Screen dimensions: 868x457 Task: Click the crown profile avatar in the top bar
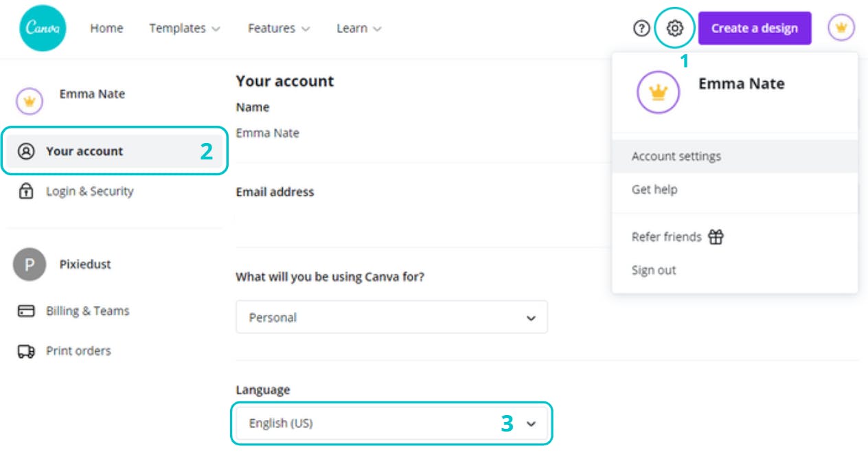842,28
